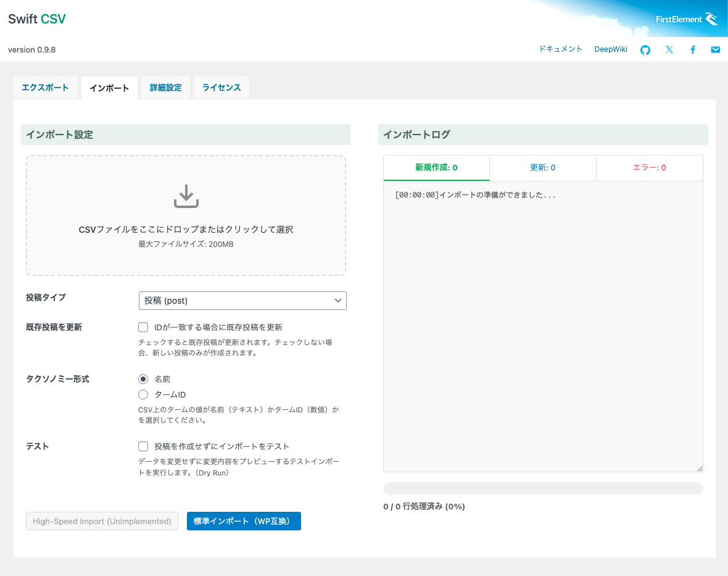Open the ライセンス tab
728x576 pixels.
[221, 88]
